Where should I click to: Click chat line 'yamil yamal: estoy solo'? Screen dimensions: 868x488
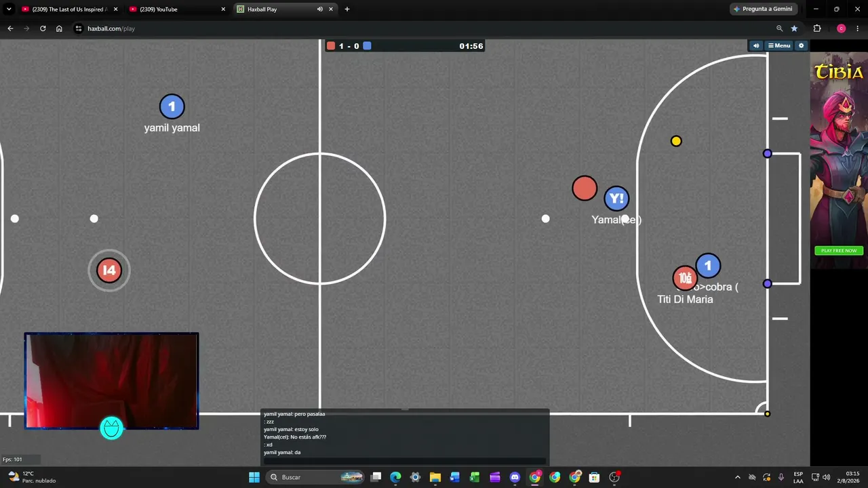(291, 429)
